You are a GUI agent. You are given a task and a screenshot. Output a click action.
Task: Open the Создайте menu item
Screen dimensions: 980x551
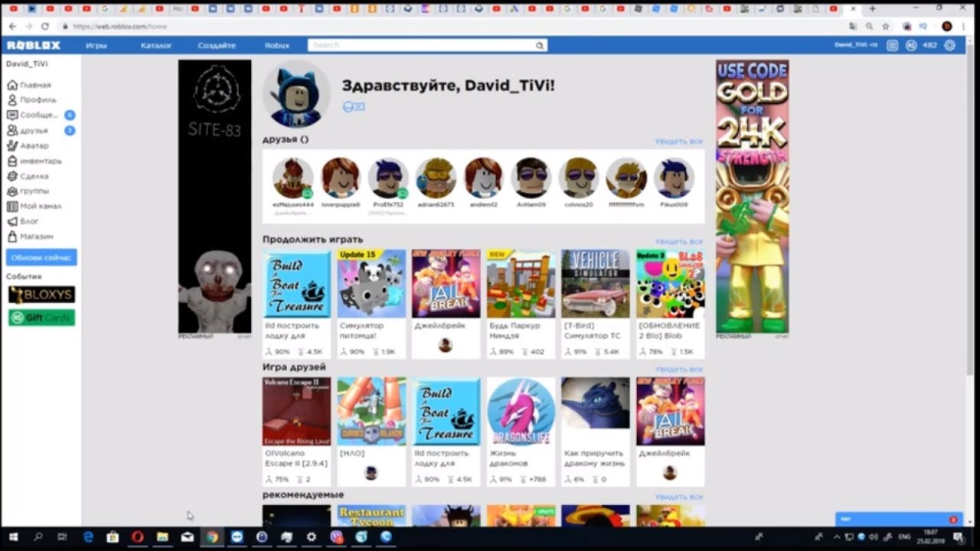[217, 46]
